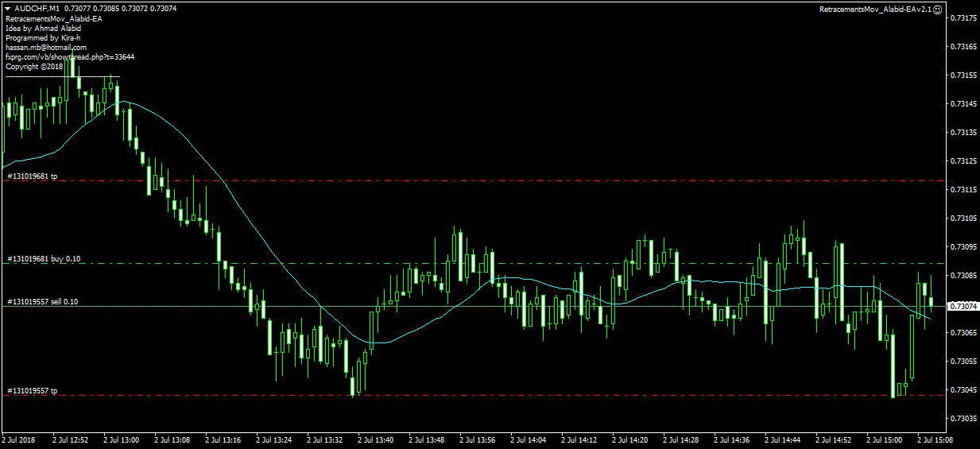Open the fxprg.com showthread link text
The height and width of the screenshot is (449, 980).
coord(70,57)
